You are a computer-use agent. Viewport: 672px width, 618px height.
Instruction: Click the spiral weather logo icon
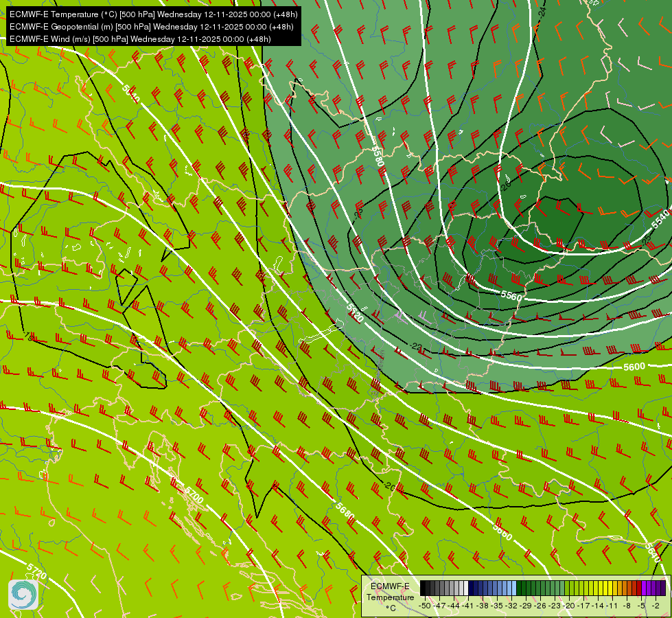tap(23, 595)
